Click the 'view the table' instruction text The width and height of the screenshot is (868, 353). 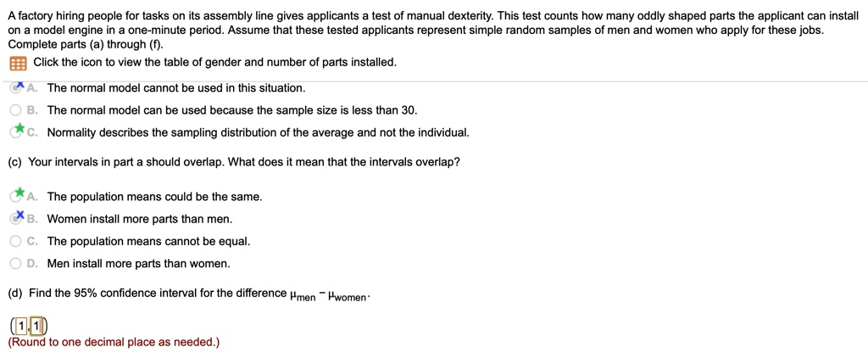(214, 63)
